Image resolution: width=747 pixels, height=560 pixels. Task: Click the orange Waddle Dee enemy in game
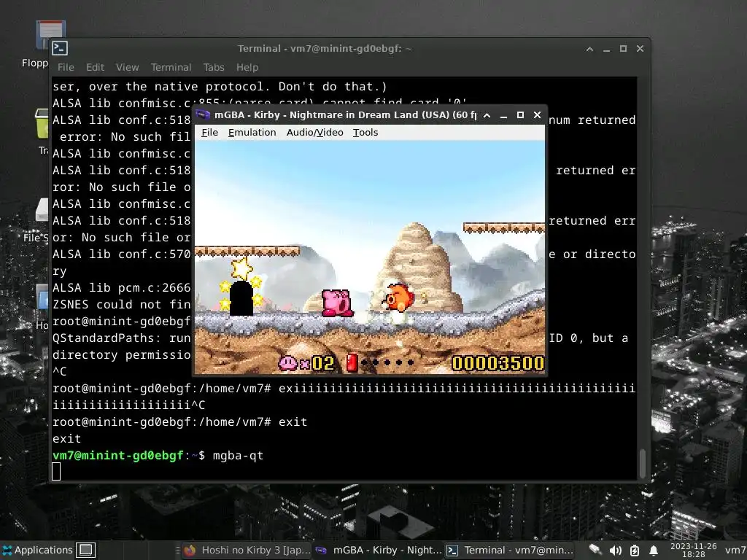coord(399,297)
